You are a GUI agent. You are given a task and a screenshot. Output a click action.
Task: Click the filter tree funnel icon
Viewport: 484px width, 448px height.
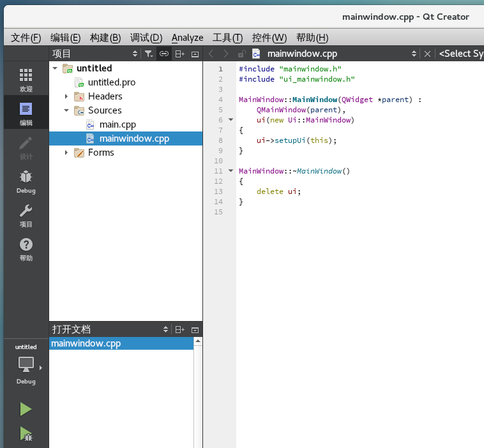[149, 54]
